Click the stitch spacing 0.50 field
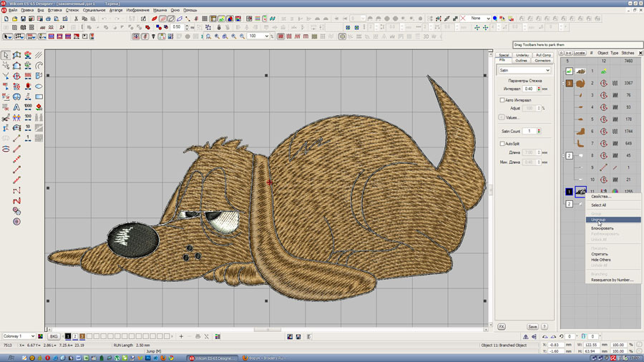Screen dimensions: 644x362 pos(177,27)
